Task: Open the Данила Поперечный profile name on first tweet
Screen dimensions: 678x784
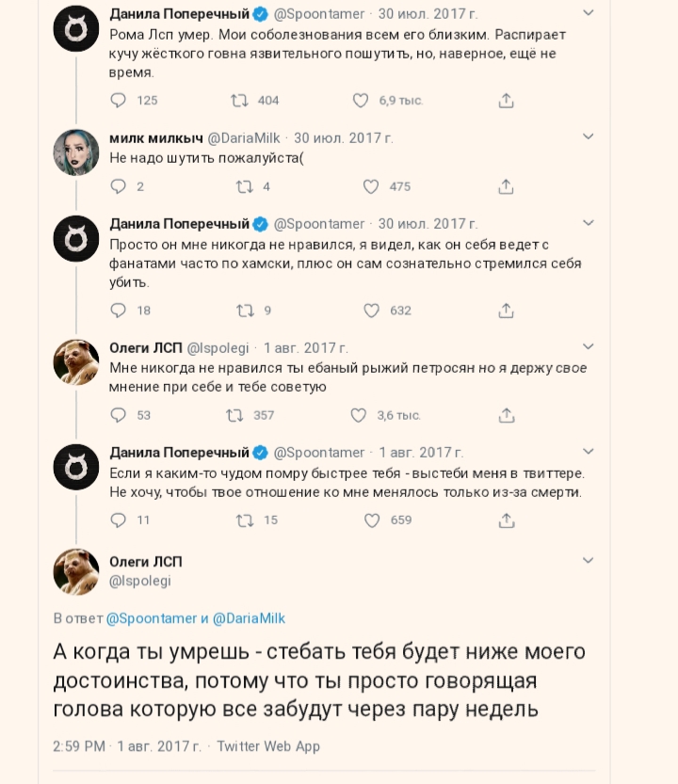Action: (x=179, y=14)
